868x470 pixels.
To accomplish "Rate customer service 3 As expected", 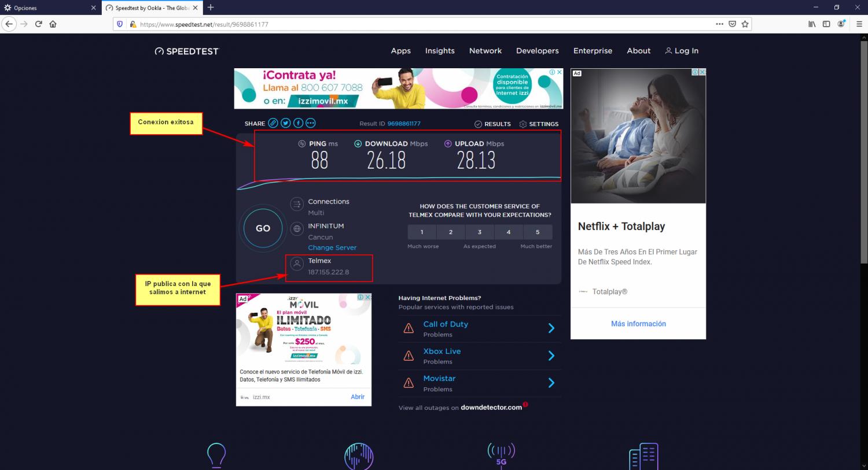I will click(x=480, y=232).
